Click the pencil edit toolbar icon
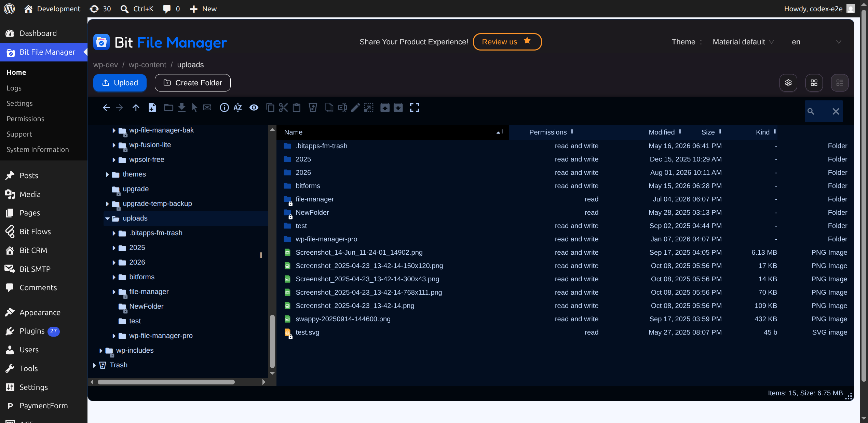 pyautogui.click(x=355, y=108)
